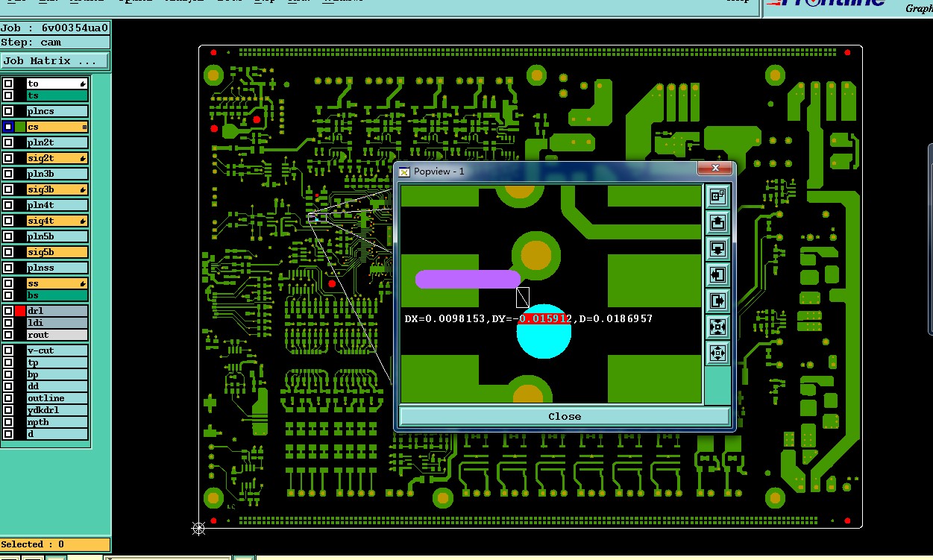
Task: Open the Job Matrix button
Action: tap(54, 61)
